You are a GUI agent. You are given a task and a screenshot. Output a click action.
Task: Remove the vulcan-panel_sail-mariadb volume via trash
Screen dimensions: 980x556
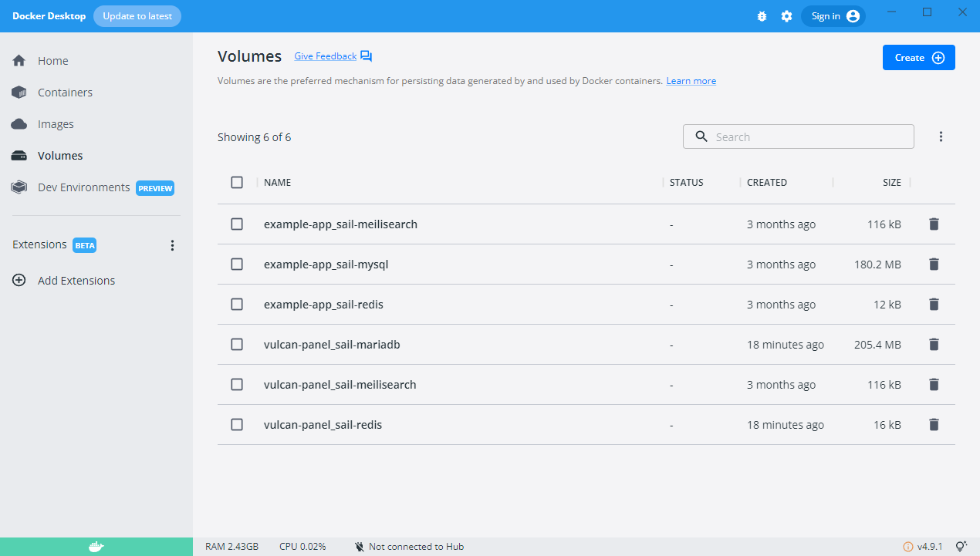[x=934, y=345]
